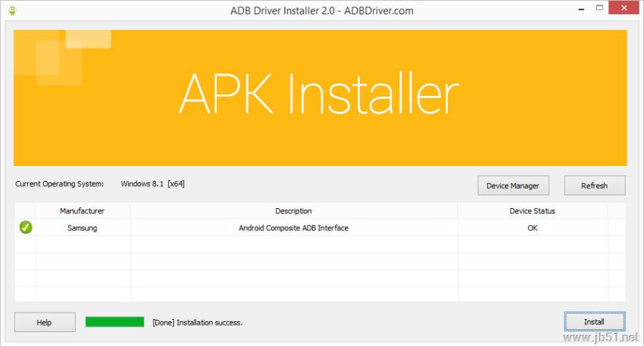Refresh the device list
The width and height of the screenshot is (644, 347).
tap(595, 185)
